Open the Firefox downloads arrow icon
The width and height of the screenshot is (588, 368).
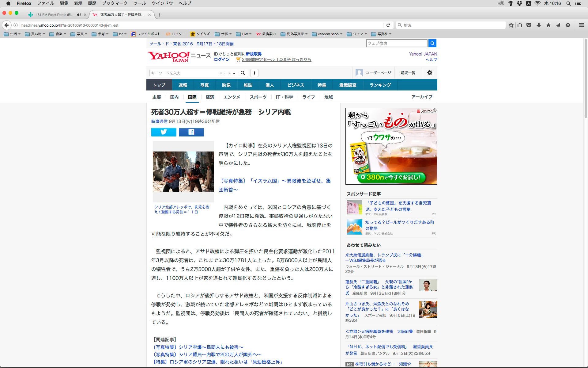tap(538, 25)
